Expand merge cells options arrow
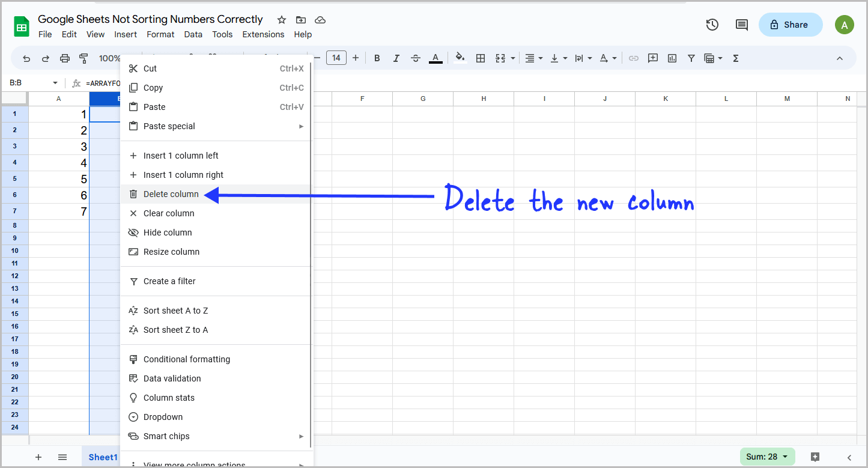The height and width of the screenshot is (468, 868). [x=513, y=58]
